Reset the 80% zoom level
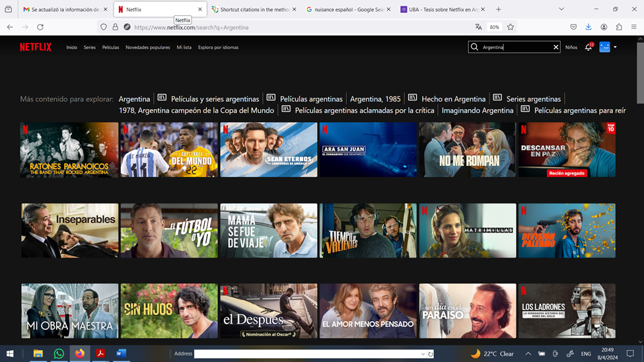 coord(495,27)
